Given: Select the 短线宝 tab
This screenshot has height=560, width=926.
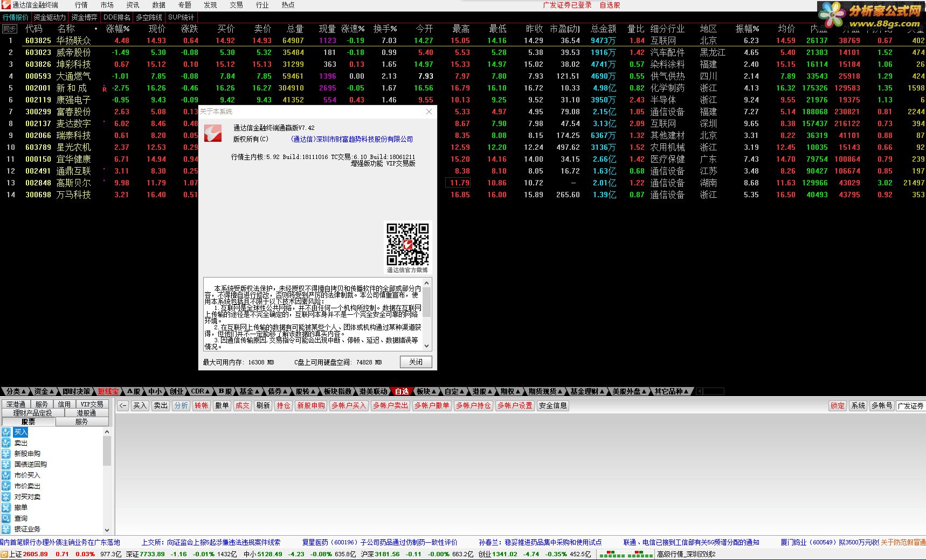Looking at the screenshot, I should tap(108, 391).
